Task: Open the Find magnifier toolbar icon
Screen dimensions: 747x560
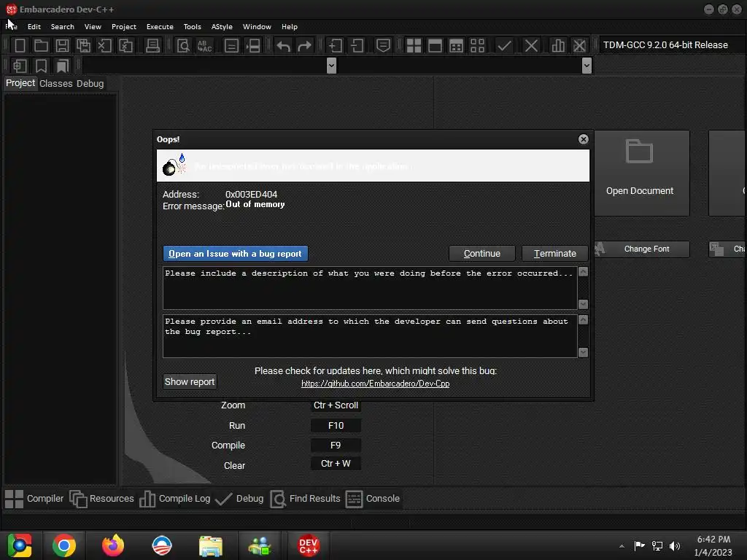Action: pyautogui.click(x=183, y=46)
